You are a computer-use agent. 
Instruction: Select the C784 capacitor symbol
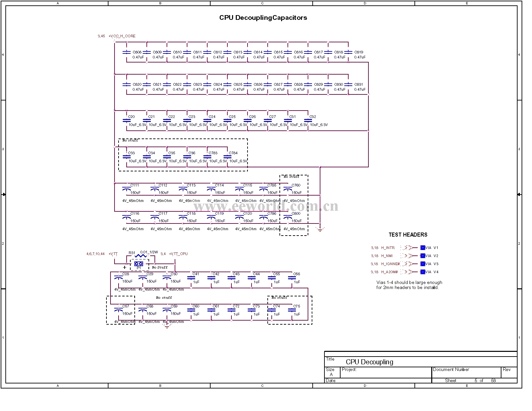point(228,156)
